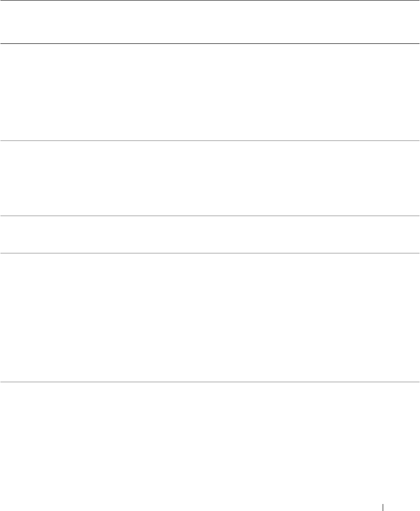Click the thin divider below the second row

[x=210, y=216]
